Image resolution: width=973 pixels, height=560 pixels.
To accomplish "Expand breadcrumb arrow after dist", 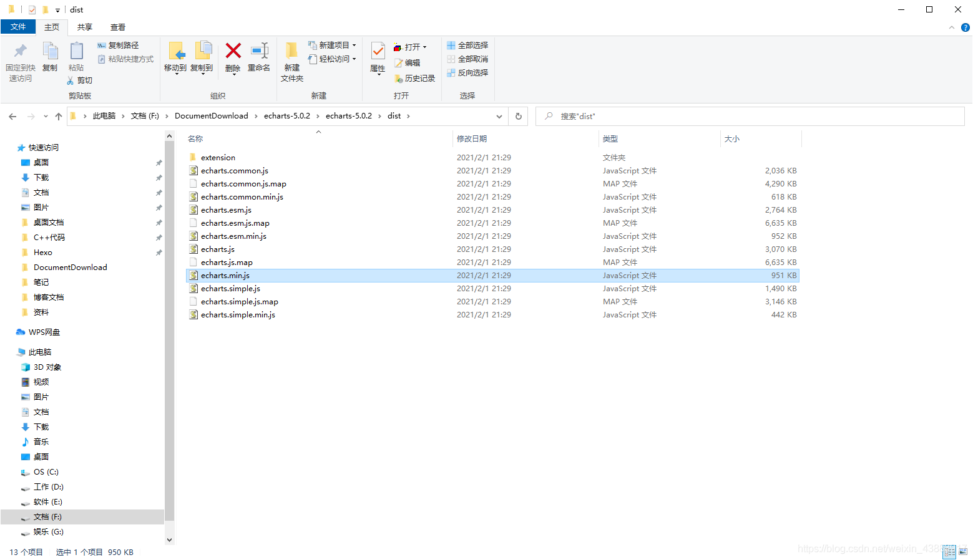I will (408, 117).
